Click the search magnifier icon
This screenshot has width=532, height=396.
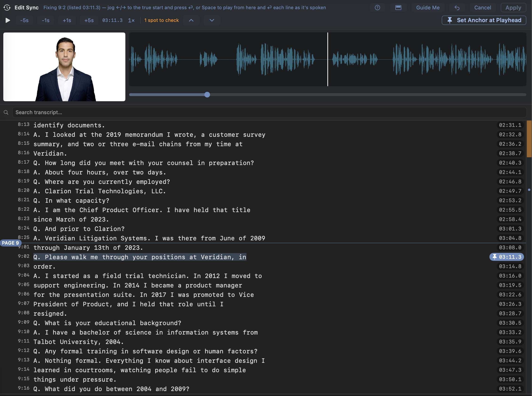[x=6, y=113]
